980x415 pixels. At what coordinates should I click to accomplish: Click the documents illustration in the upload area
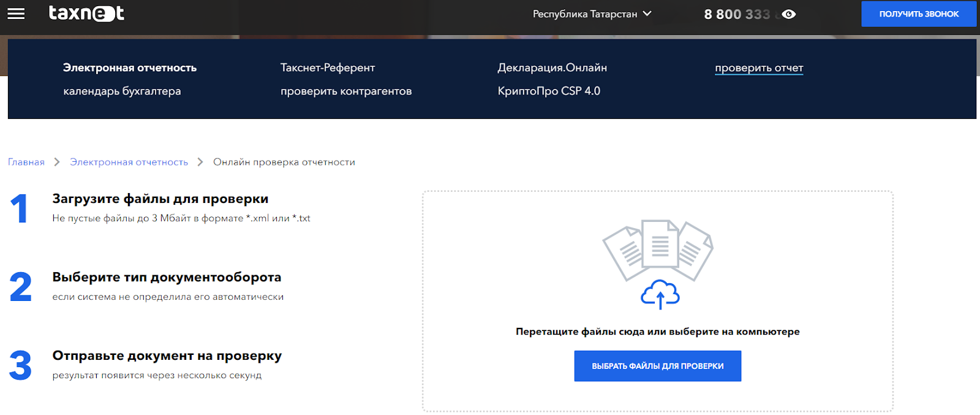point(658,249)
